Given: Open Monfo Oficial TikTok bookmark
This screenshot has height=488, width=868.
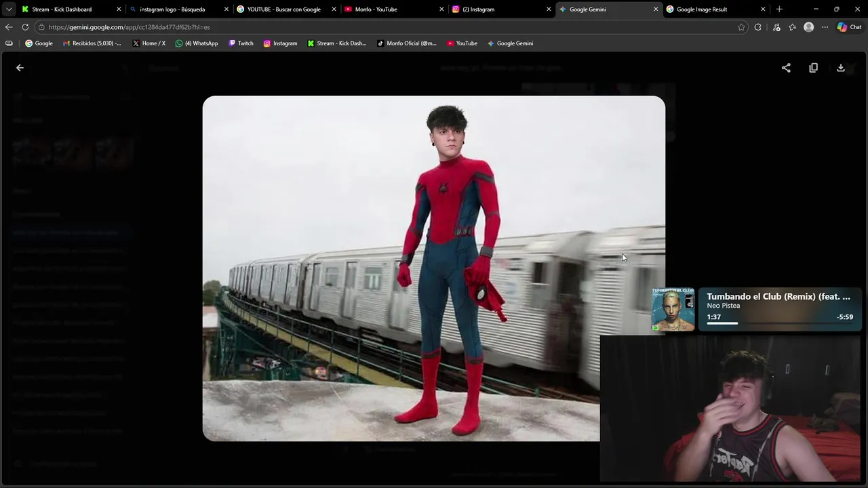Looking at the screenshot, I should (x=407, y=43).
